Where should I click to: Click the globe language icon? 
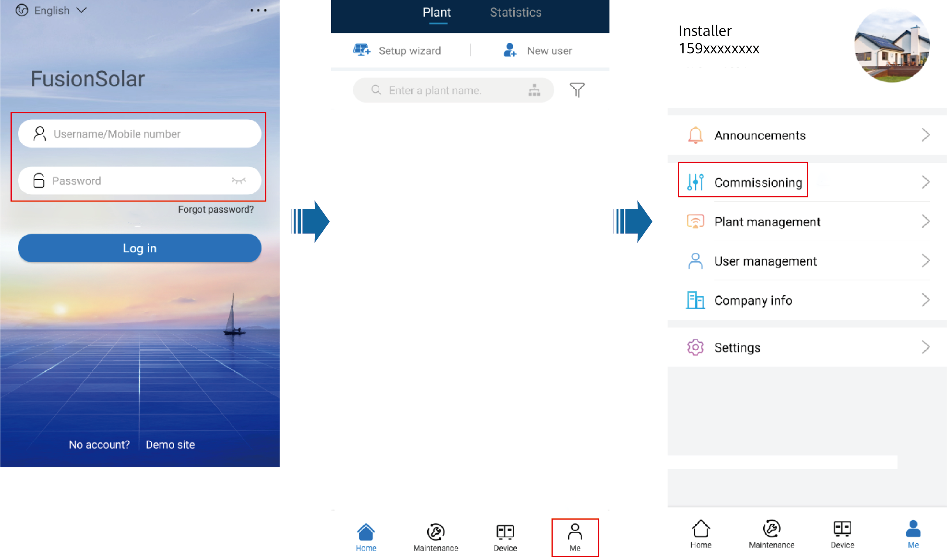click(22, 11)
